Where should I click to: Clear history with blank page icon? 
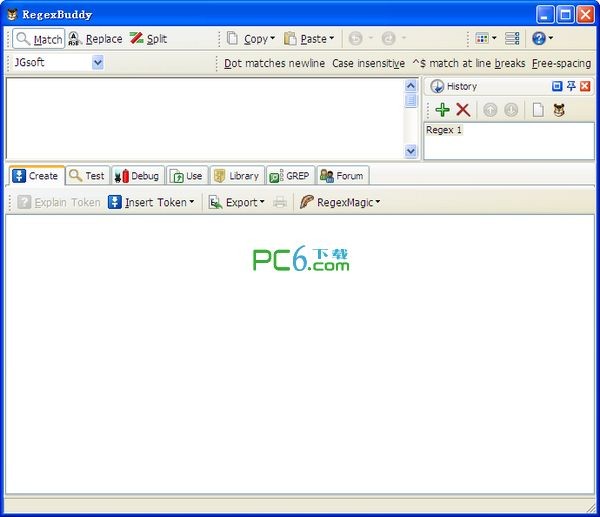click(x=538, y=110)
